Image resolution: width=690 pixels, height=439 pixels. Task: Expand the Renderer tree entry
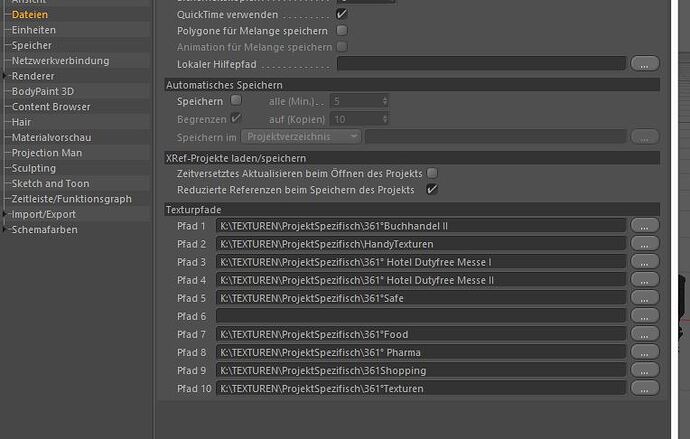(x=4, y=76)
